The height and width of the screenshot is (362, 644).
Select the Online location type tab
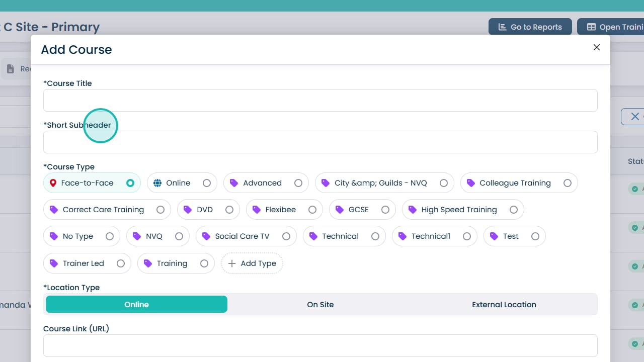click(136, 305)
